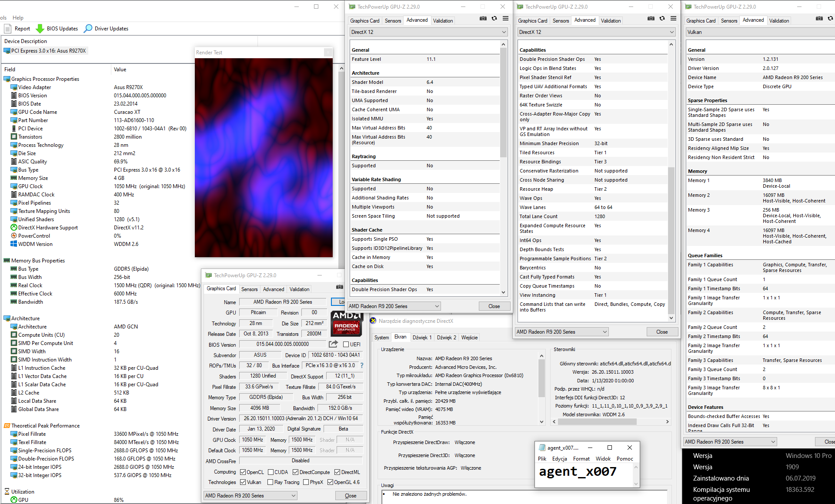This screenshot has width=835, height=504.
Task: Click the agent_x007 text area in Notepad
Action: 584,475
